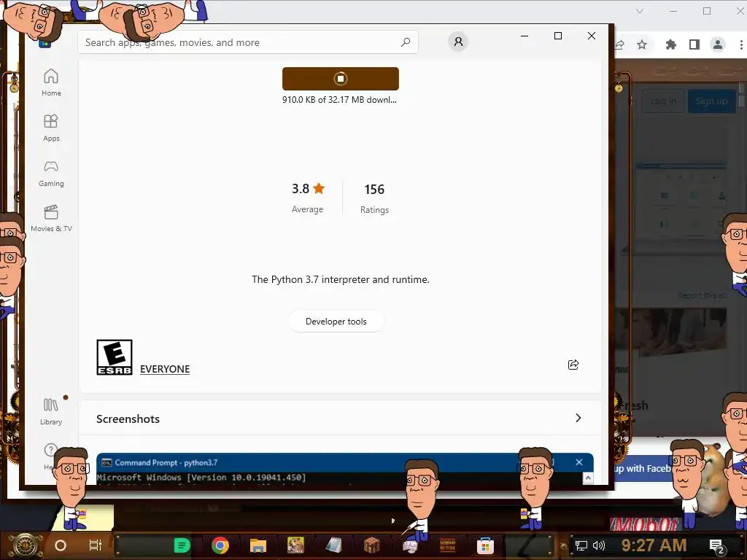The height and width of the screenshot is (560, 747).
Task: Open the network icon in system tray
Action: pos(581,545)
